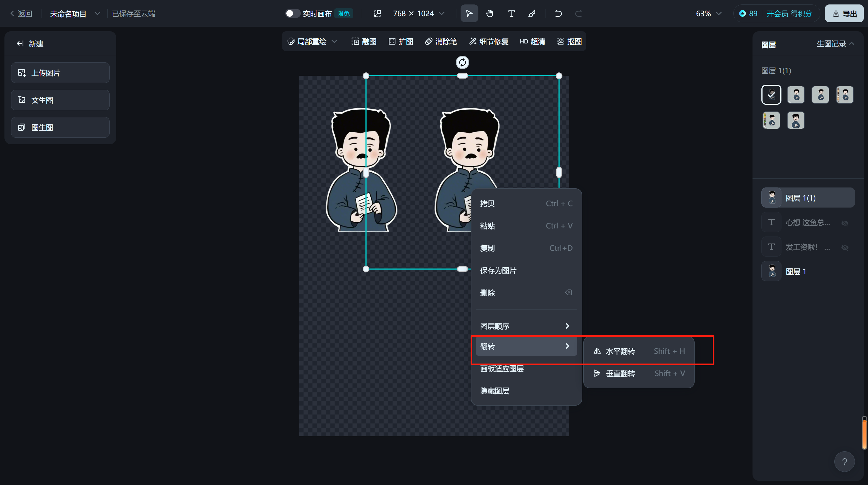Click the checked layer thumbnail in 图层 panel
The height and width of the screenshot is (485, 868).
(x=771, y=94)
